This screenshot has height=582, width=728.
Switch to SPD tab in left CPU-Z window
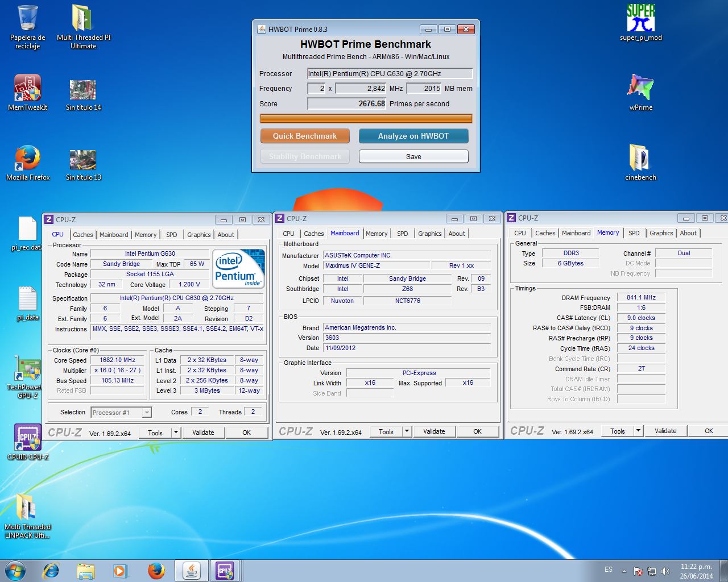tap(172, 235)
